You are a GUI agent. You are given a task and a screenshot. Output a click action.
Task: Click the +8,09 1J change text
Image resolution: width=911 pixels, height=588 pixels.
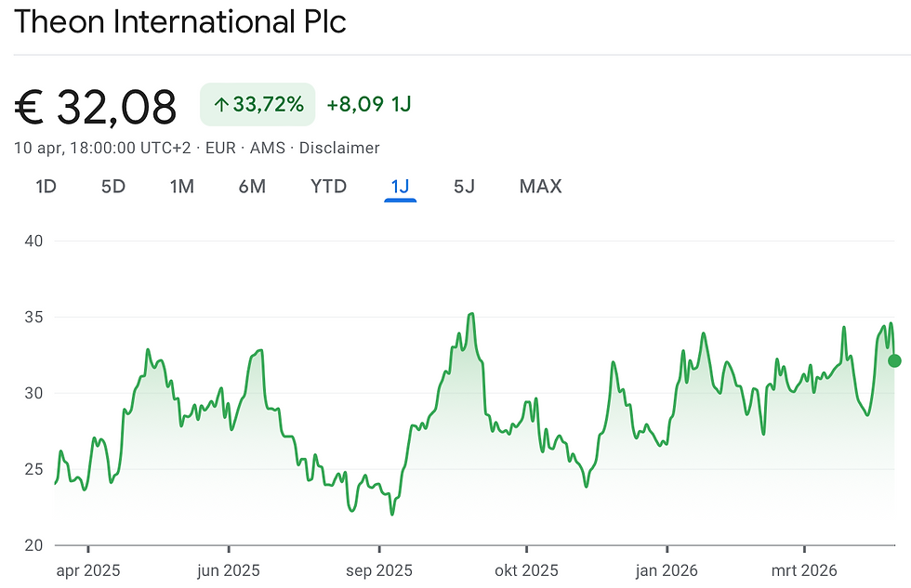369,104
